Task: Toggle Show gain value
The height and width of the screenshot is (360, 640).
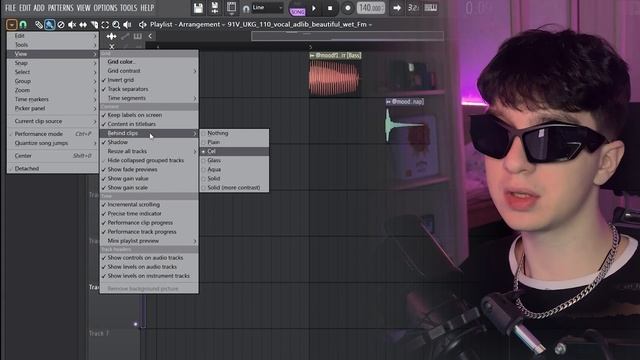Action: pyautogui.click(x=149, y=179)
